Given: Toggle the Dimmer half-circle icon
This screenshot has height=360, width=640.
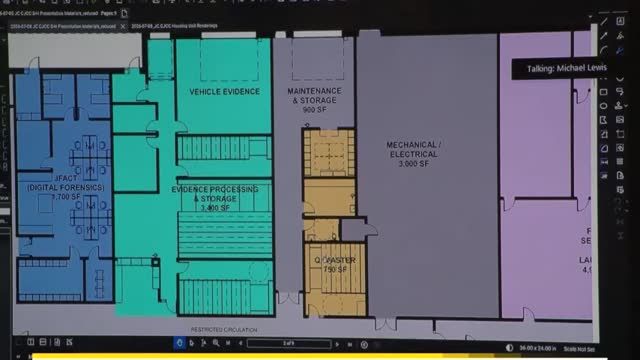Looking at the screenshot, I should 509,348.
